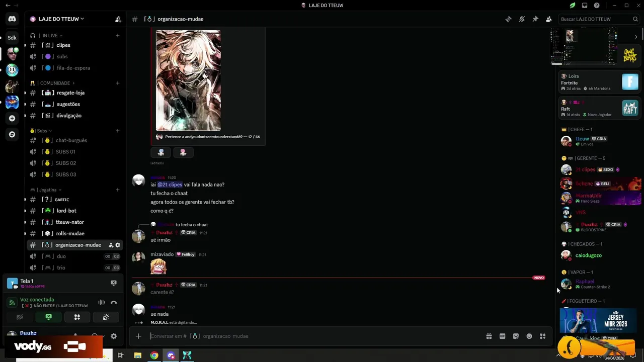Open the attachment plus button in chat
This screenshot has width=644, height=362.
point(138,336)
